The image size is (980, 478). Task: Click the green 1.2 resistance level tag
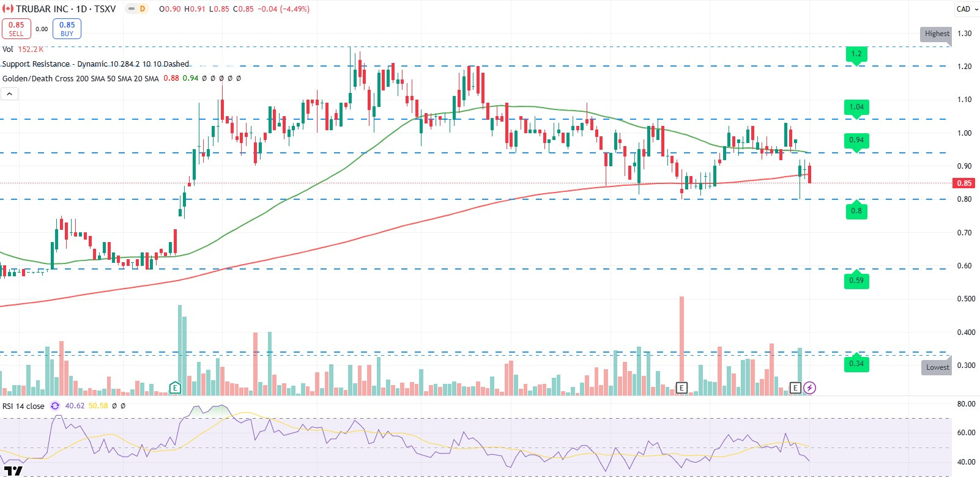856,54
